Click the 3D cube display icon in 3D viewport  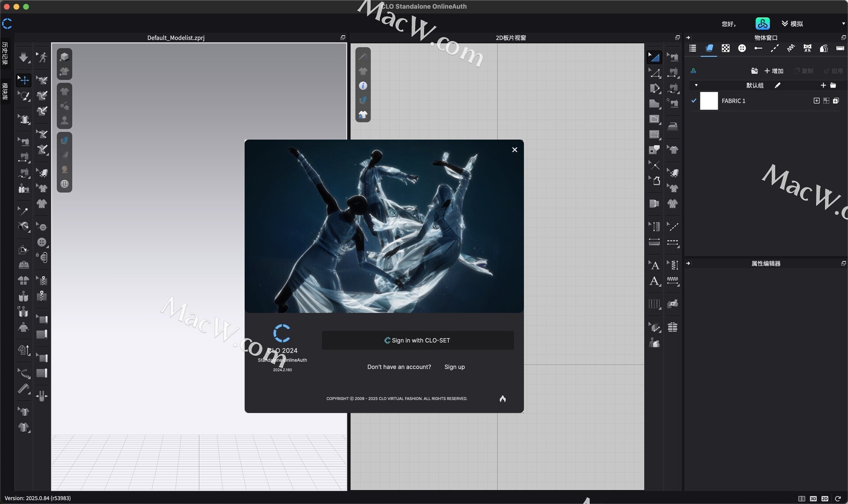[64, 56]
